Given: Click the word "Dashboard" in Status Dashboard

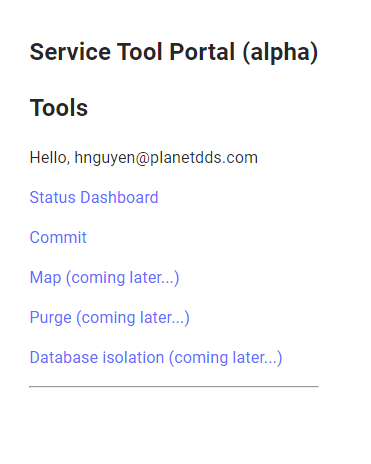Looking at the screenshot, I should coord(119,197).
